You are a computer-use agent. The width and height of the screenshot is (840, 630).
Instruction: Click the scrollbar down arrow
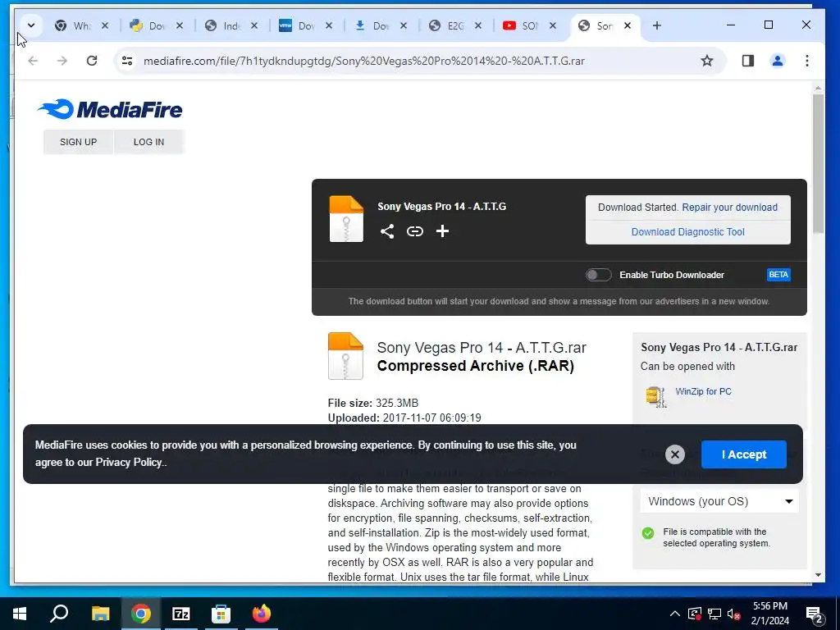pyautogui.click(x=818, y=575)
